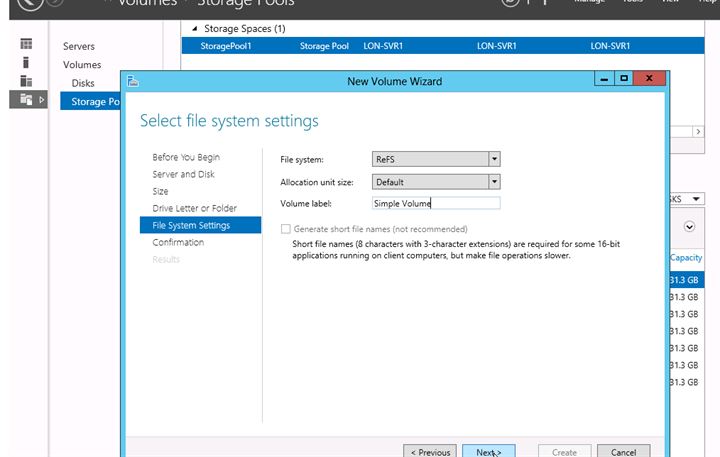Screen dimensions: 720x457
Task: Click the circular expand chevron in Disks panel
Action: pyautogui.click(x=689, y=227)
